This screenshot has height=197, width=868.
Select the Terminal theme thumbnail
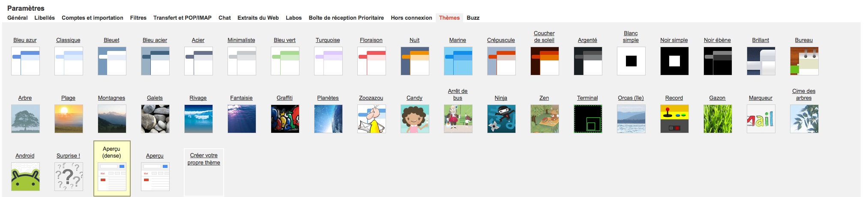click(x=588, y=119)
